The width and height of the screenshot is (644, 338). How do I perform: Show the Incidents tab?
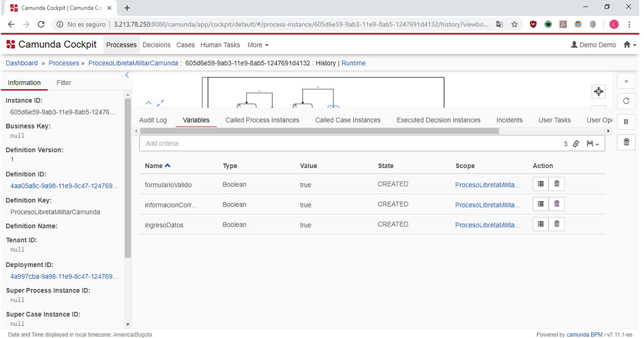510,120
